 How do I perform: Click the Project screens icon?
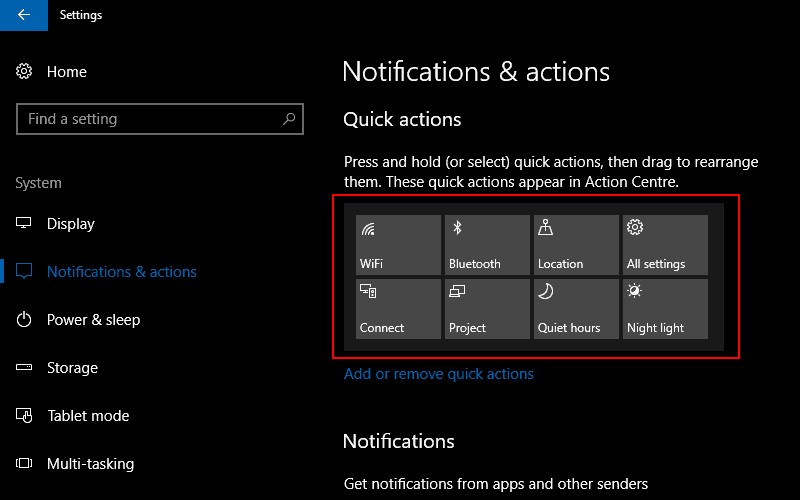point(457,291)
